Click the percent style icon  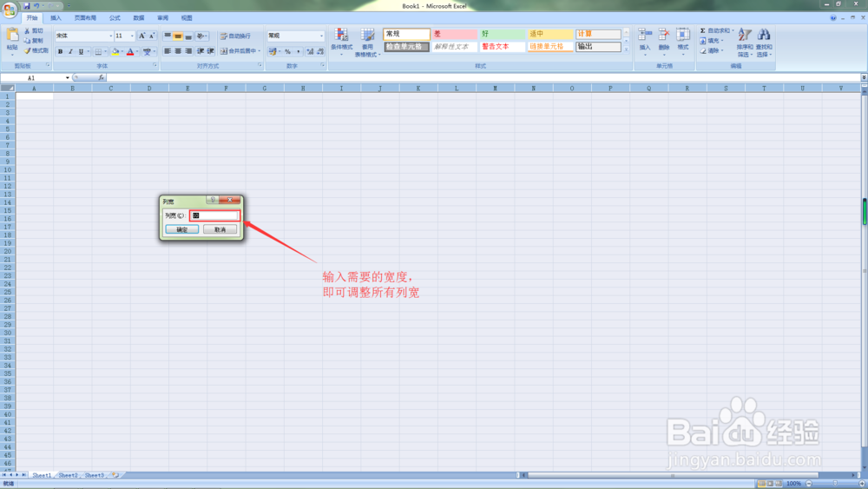pyautogui.click(x=287, y=51)
